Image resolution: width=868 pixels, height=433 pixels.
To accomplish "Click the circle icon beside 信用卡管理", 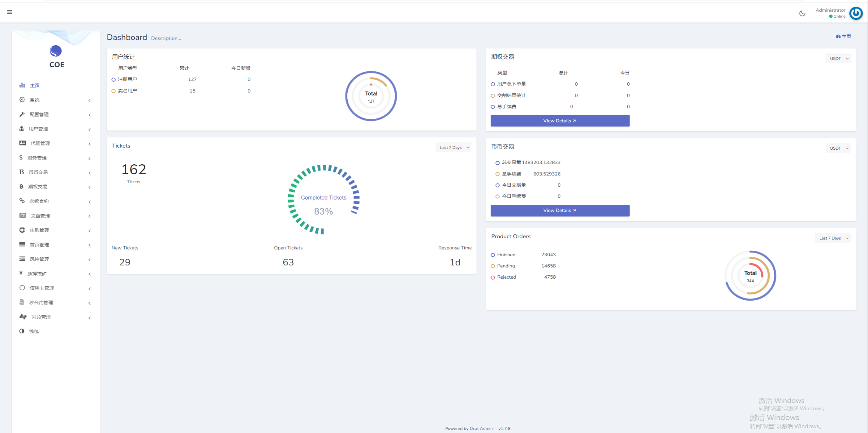I will [22, 288].
